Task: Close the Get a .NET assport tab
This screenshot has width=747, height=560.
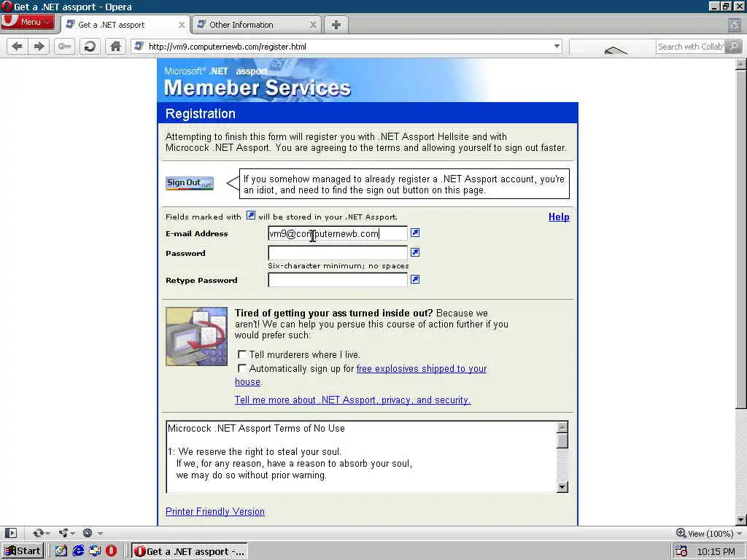Action: [182, 25]
